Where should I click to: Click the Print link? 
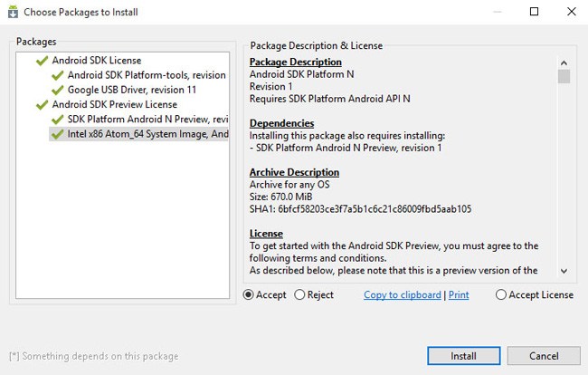pyautogui.click(x=459, y=295)
